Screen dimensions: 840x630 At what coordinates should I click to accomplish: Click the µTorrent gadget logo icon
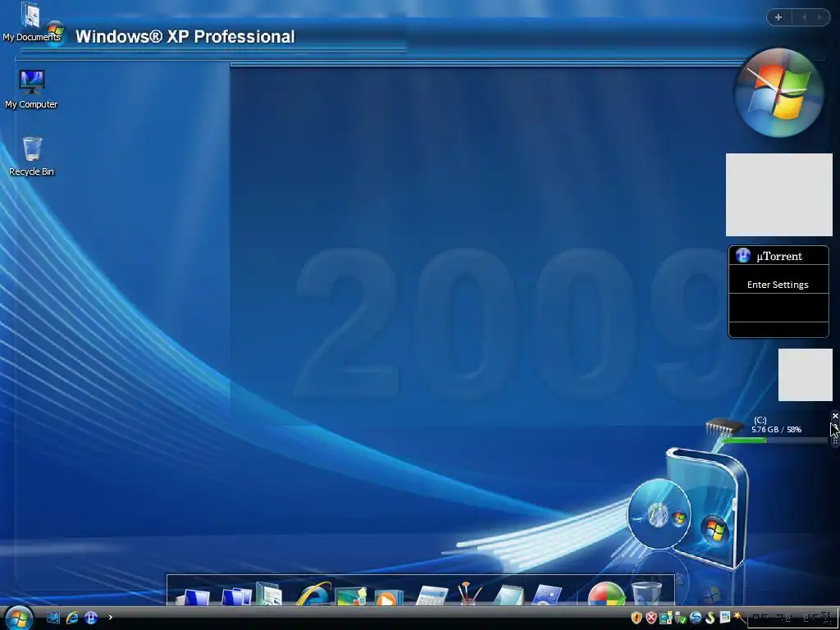742,256
